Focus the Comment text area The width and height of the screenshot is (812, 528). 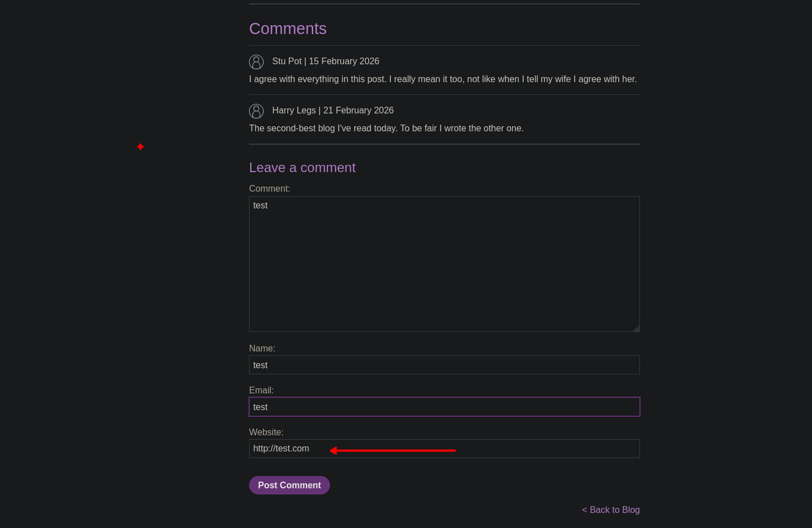coord(444,264)
